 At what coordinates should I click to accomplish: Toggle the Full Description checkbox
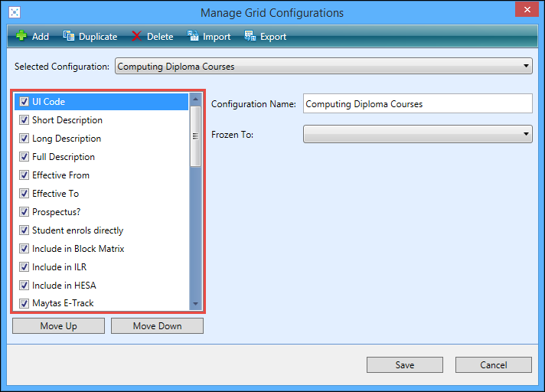pos(24,157)
